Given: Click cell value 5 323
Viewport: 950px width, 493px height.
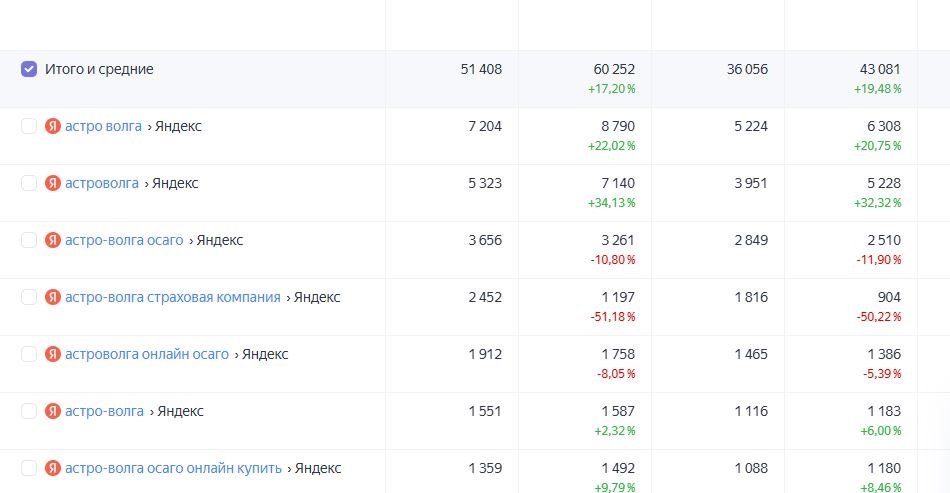Looking at the screenshot, I should click(485, 183).
